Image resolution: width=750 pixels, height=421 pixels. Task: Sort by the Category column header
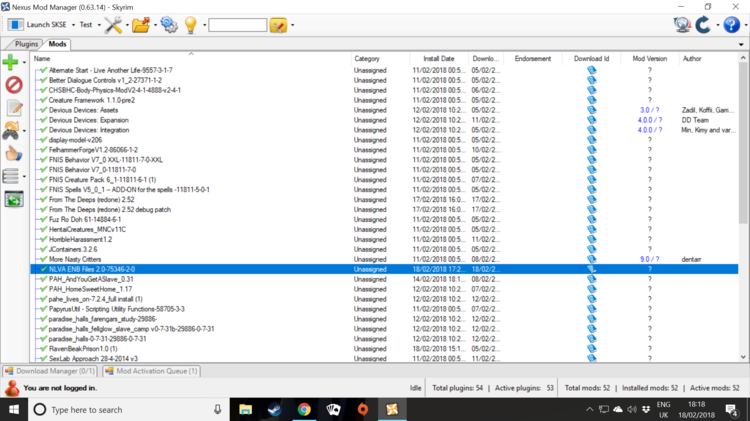click(x=381, y=58)
